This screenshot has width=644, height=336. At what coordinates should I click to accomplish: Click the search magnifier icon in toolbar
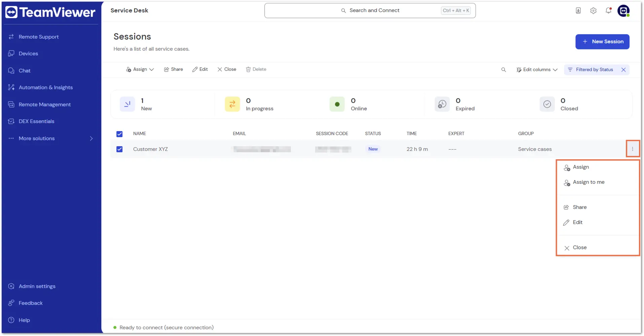503,70
